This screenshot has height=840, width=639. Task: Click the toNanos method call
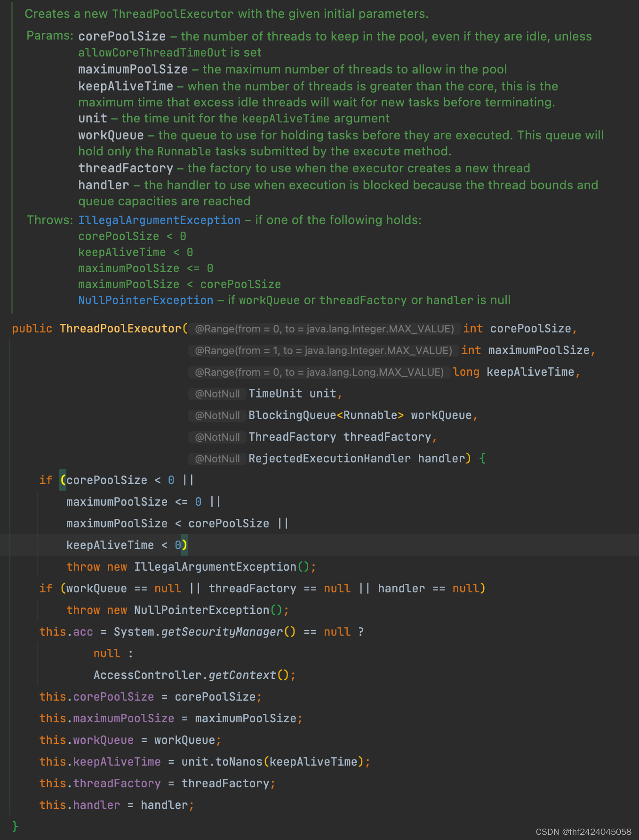(x=239, y=762)
